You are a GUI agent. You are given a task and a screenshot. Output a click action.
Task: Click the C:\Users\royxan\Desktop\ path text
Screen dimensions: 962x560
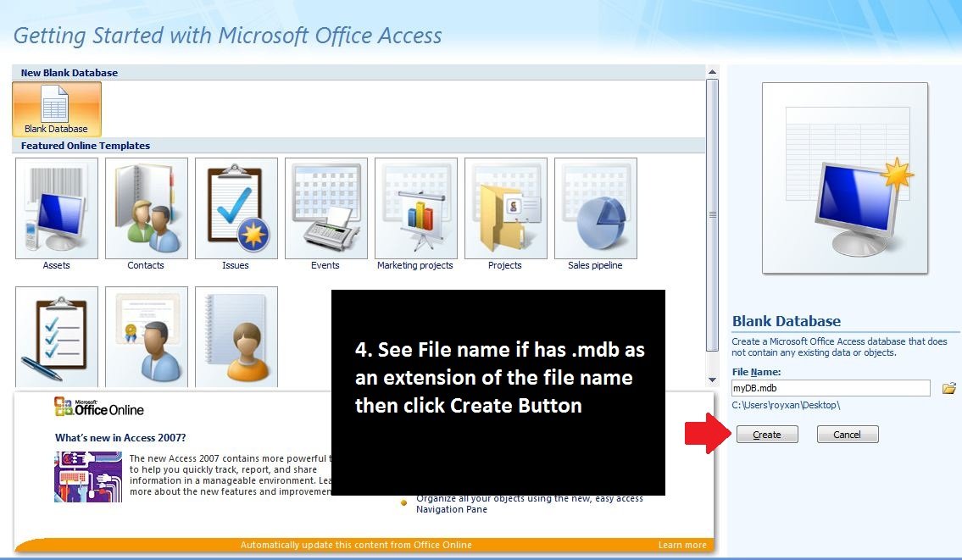pos(786,405)
